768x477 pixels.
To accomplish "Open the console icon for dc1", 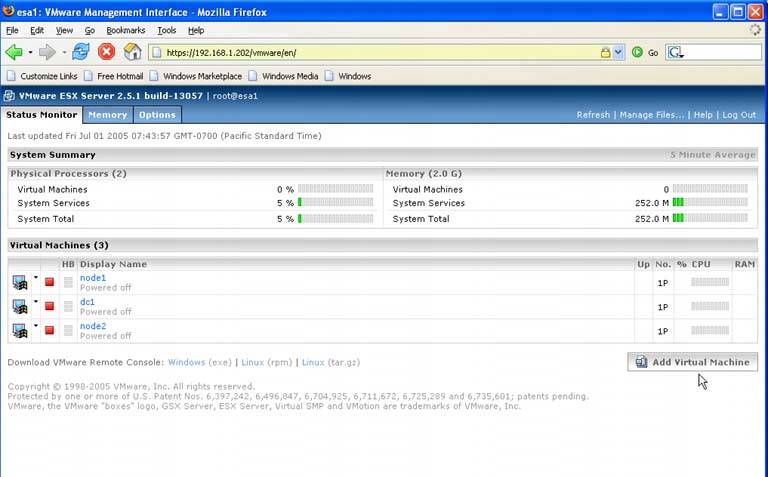I will point(19,306).
